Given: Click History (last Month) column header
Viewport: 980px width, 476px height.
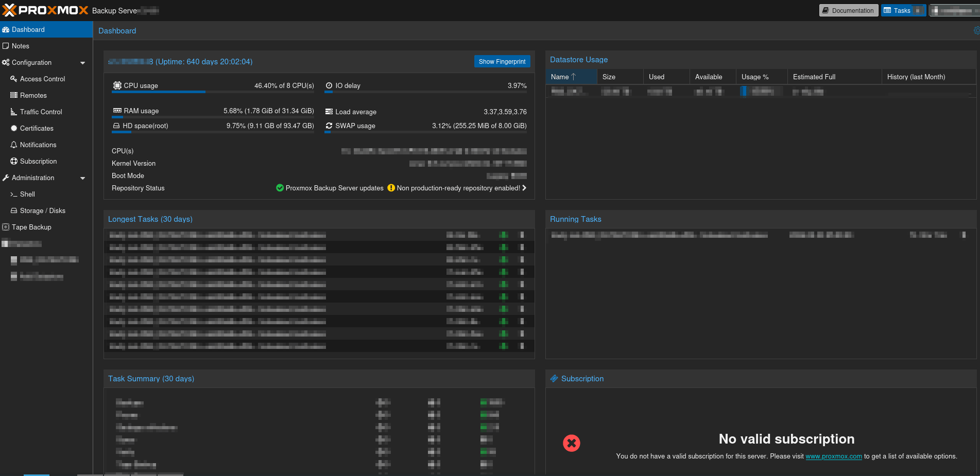Looking at the screenshot, I should pyautogui.click(x=929, y=77).
